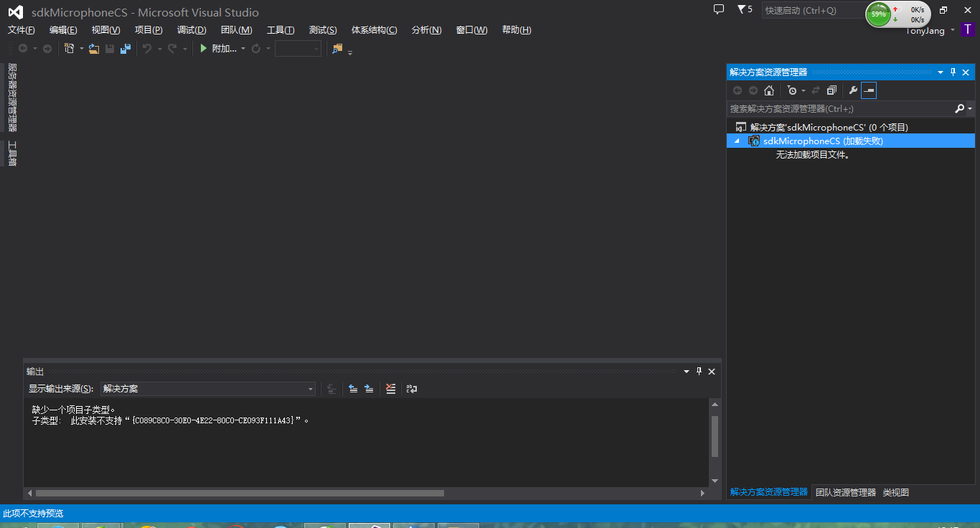Open the 帮助(H) menu
Viewport: 980px width, 528px height.
tap(517, 30)
